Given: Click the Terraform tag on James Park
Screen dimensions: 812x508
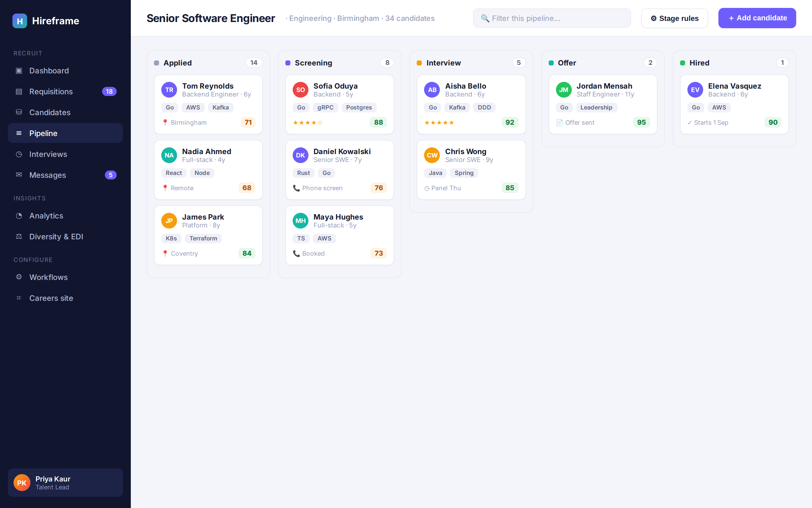Looking at the screenshot, I should click(203, 238).
